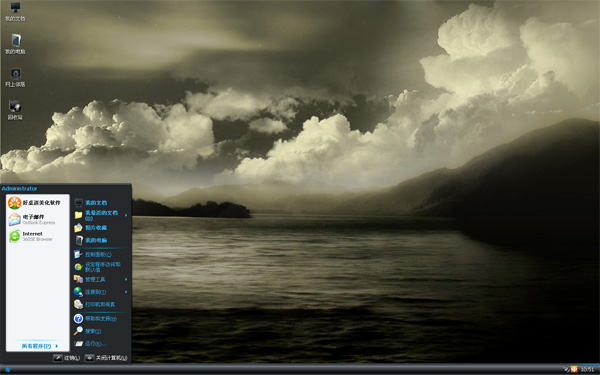Click the orange tray icon beside clock
This screenshot has width=600, height=375.
point(574,369)
